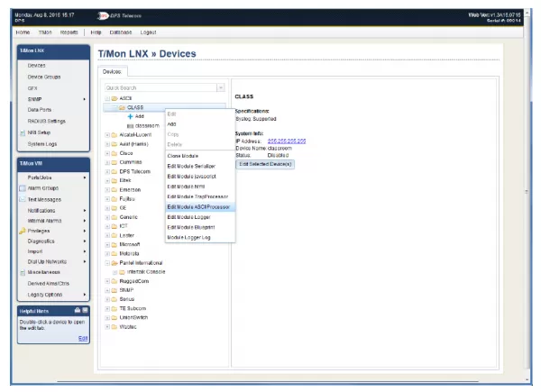Select the classroom device icon
541x392 pixels.
click(x=130, y=125)
